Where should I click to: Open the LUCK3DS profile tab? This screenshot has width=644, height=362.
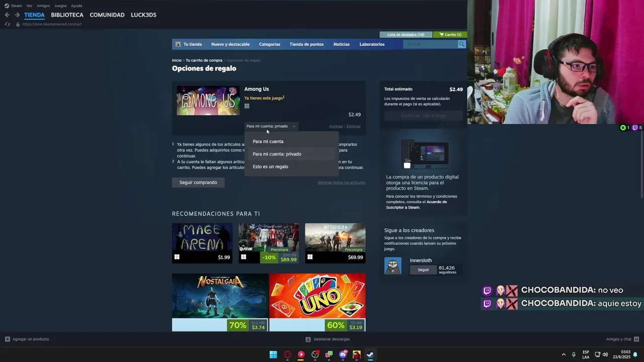(143, 15)
